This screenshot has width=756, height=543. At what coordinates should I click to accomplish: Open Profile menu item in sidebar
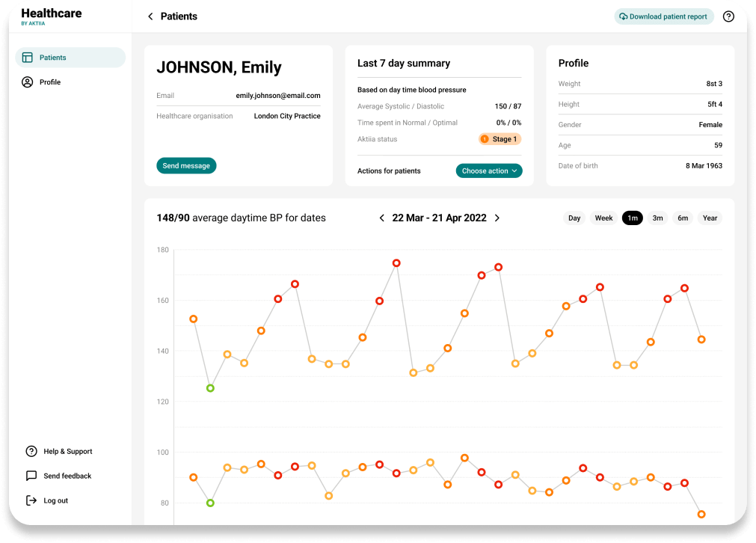coord(70,82)
